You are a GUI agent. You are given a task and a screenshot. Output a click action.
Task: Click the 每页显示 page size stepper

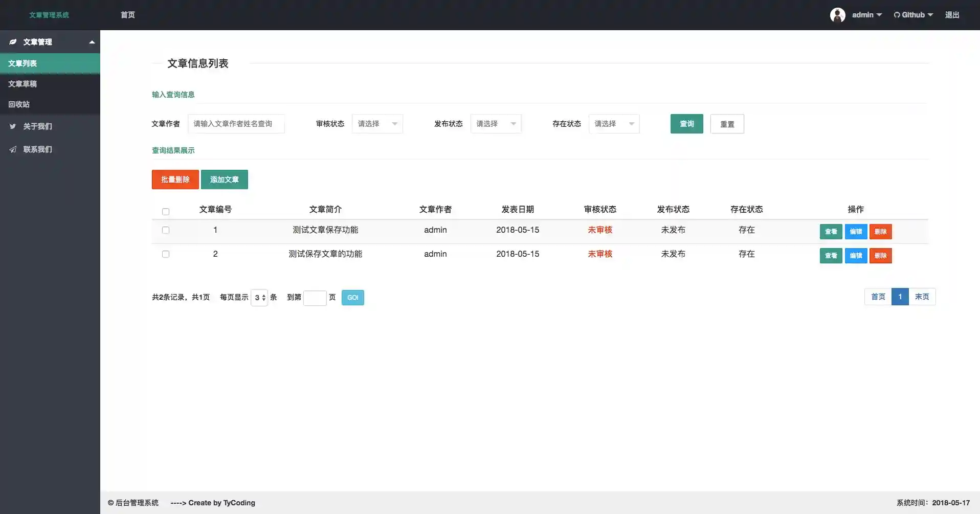(x=259, y=298)
